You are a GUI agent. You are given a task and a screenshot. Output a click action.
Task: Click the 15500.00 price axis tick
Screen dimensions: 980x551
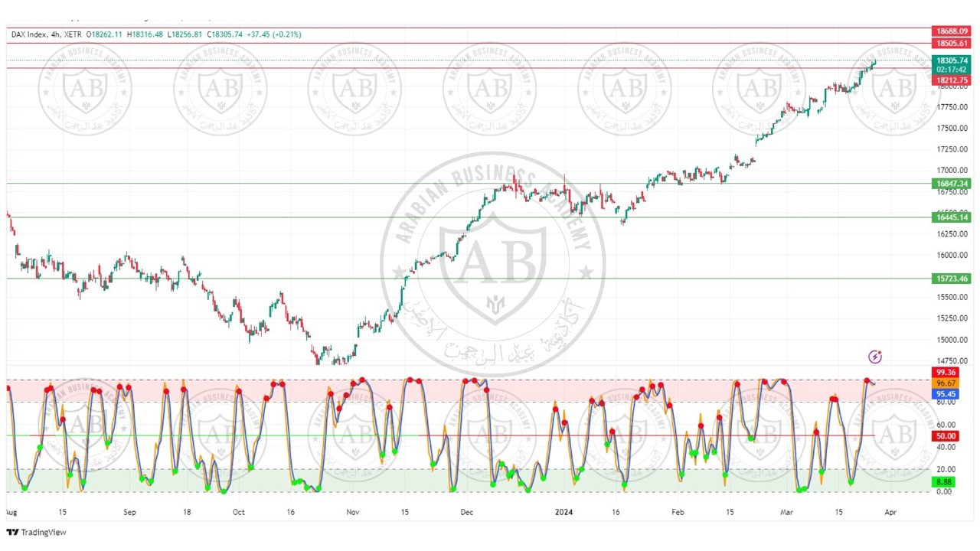tap(952, 298)
